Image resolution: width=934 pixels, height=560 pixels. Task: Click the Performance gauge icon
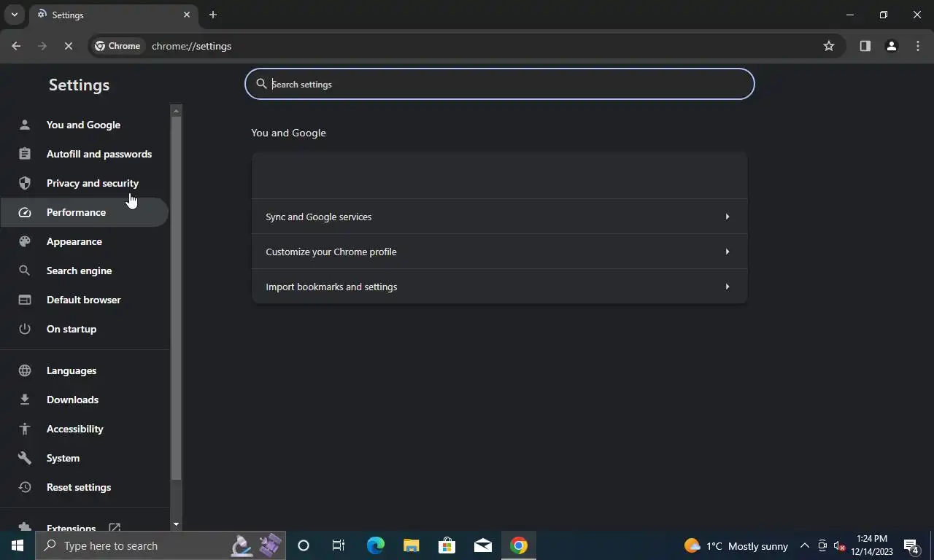(x=25, y=212)
